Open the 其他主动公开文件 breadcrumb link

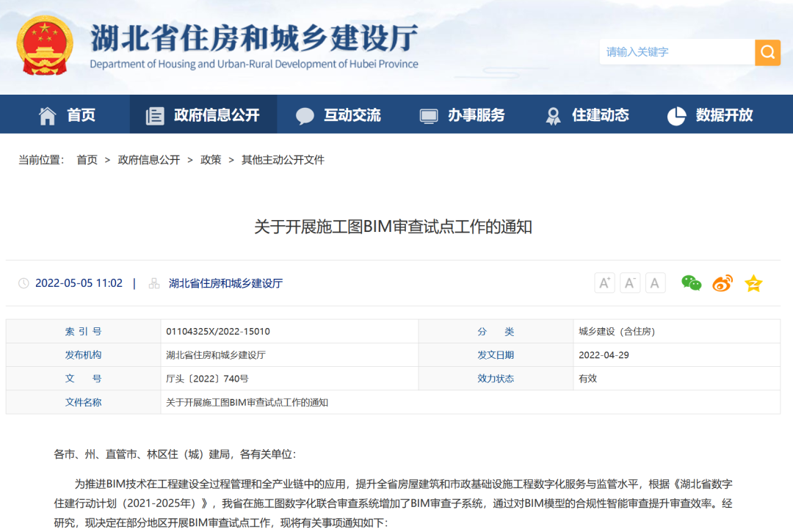click(283, 160)
